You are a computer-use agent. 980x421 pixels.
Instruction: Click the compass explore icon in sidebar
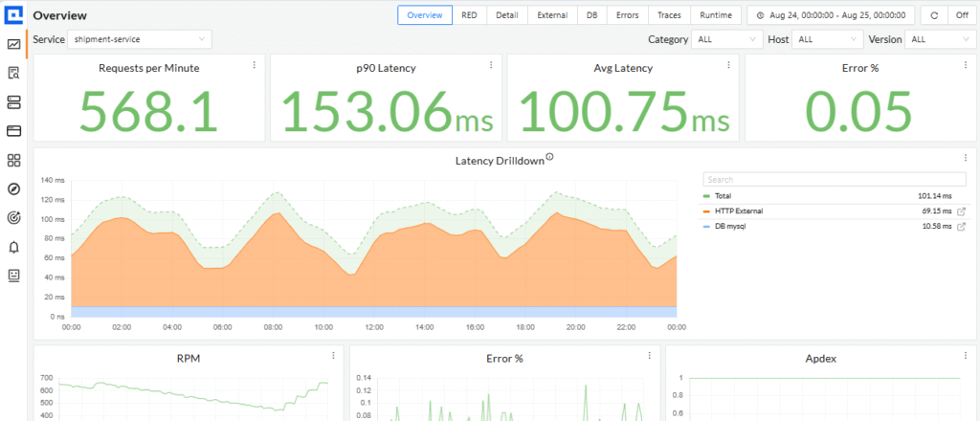(x=13, y=189)
